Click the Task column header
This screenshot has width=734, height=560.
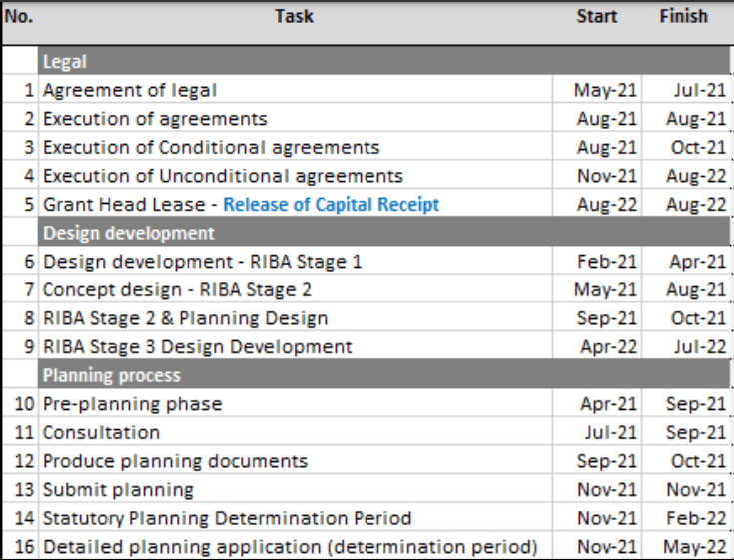click(x=294, y=16)
